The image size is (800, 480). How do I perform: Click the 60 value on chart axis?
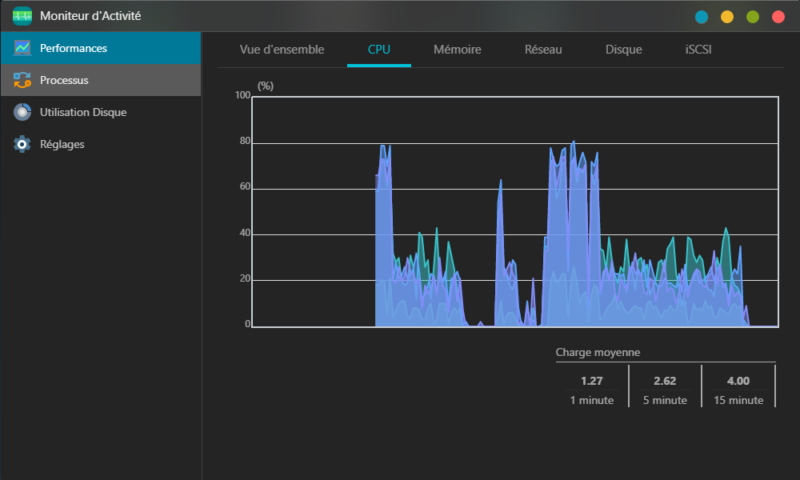[x=245, y=187]
